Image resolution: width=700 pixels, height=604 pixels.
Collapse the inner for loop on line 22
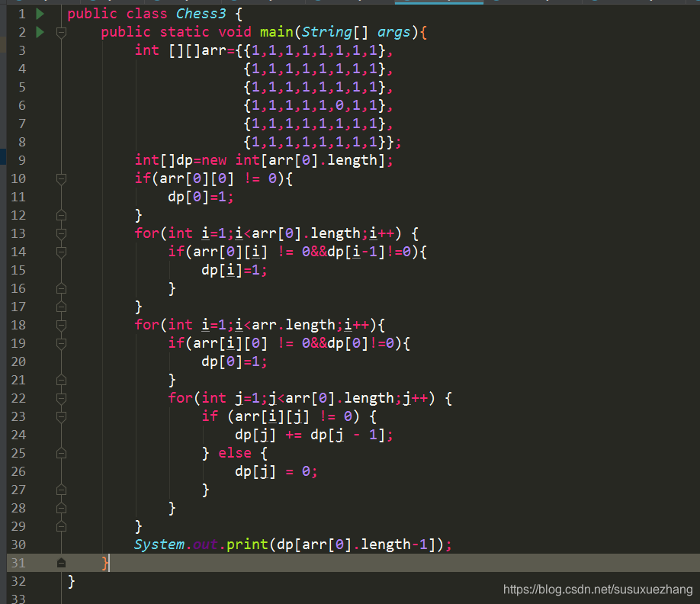(x=62, y=399)
